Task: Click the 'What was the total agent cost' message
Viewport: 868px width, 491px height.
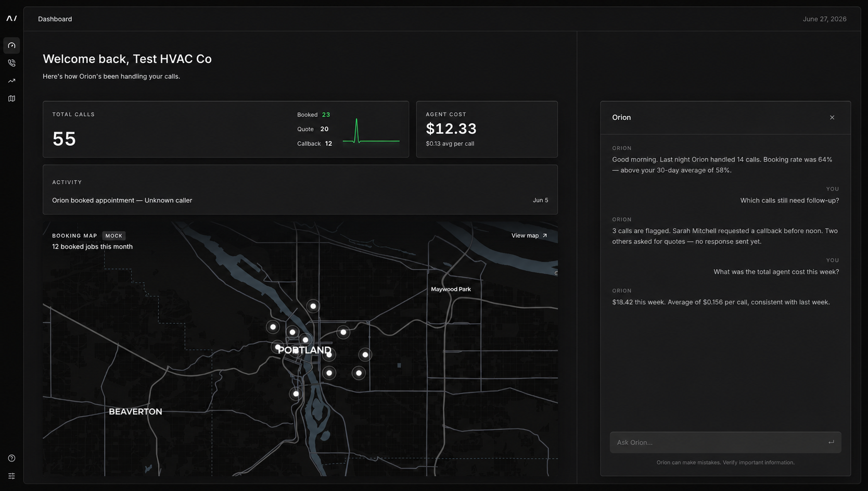Action: coord(776,272)
